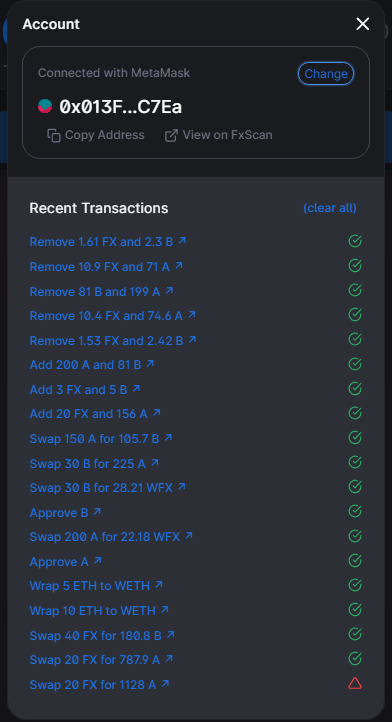Open the Swap 200 A for 22.18 WFX transaction

[111, 537]
